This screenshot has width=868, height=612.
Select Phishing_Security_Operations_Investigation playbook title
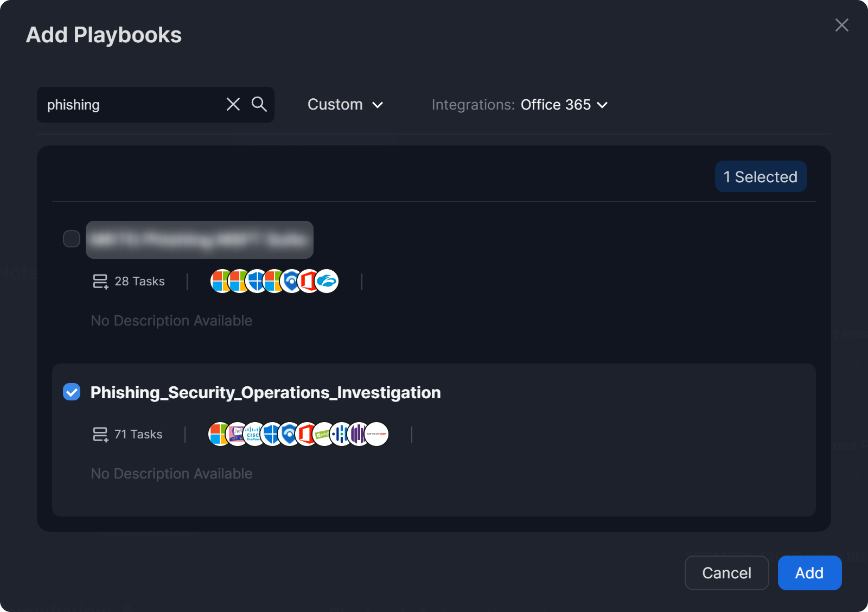pos(265,392)
